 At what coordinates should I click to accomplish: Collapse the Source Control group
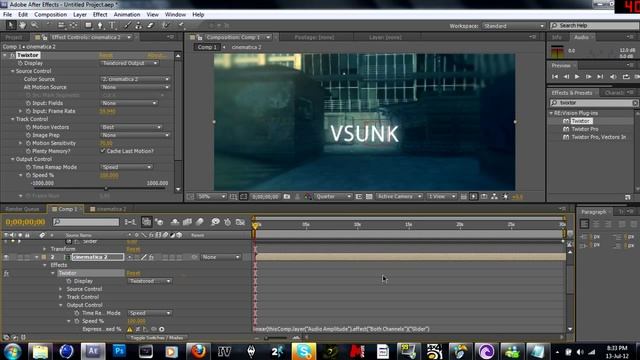[12, 71]
